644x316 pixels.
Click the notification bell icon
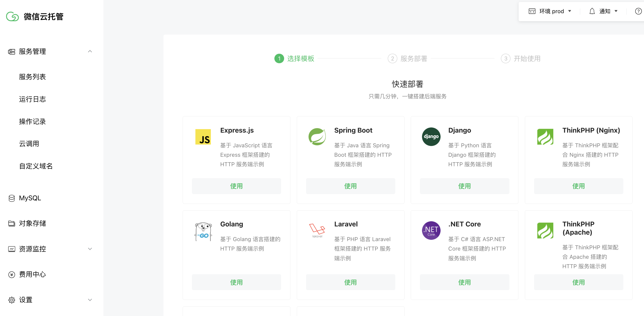(592, 11)
